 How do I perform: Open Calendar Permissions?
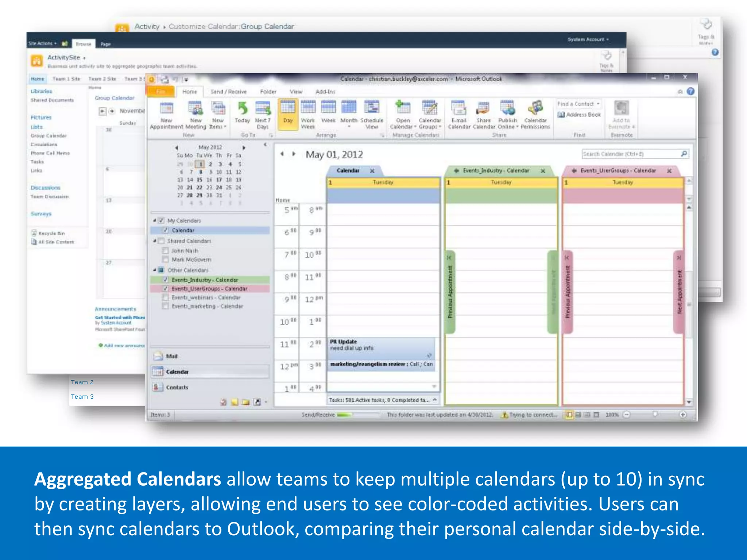535,115
